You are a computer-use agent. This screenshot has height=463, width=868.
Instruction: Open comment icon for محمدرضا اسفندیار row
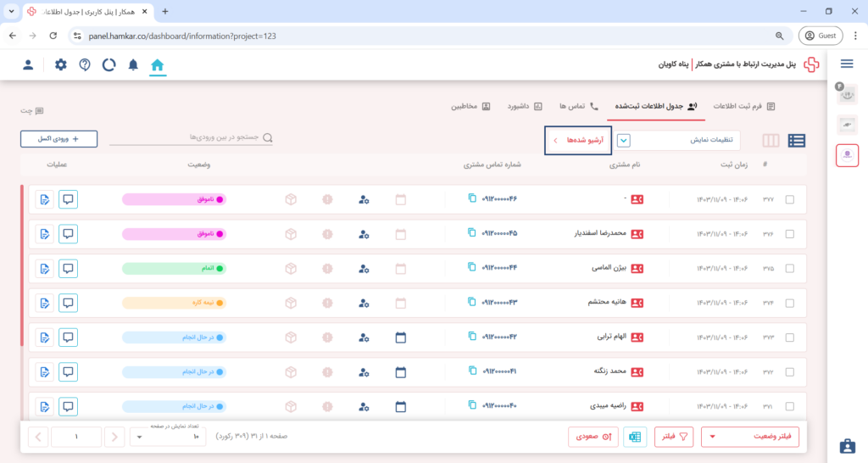tap(68, 234)
